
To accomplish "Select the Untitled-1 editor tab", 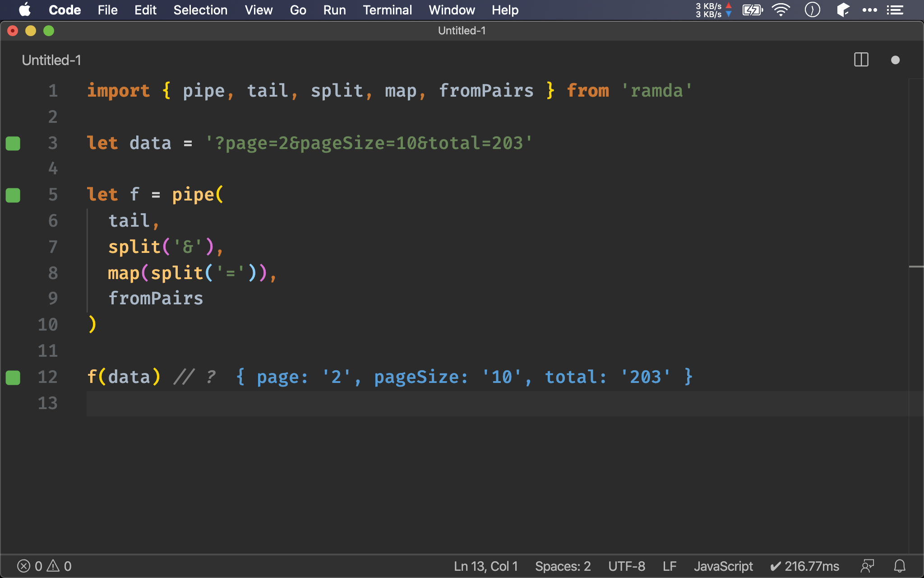I will (x=51, y=60).
